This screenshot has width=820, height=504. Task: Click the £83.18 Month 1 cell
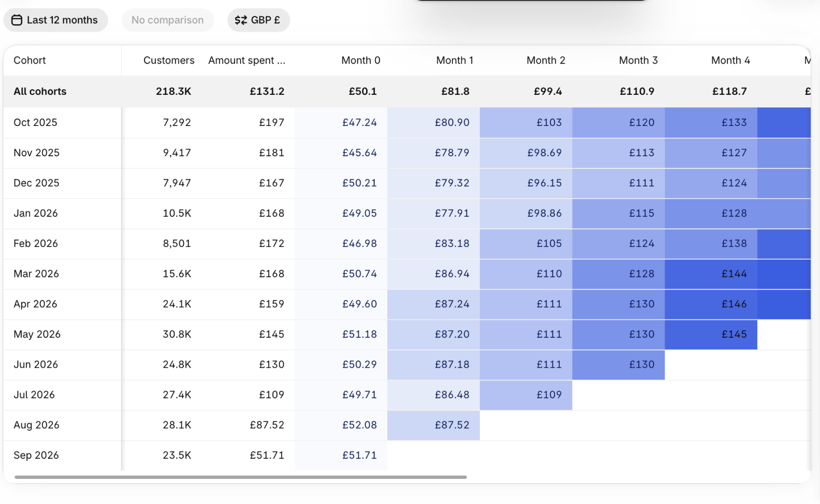click(x=434, y=244)
